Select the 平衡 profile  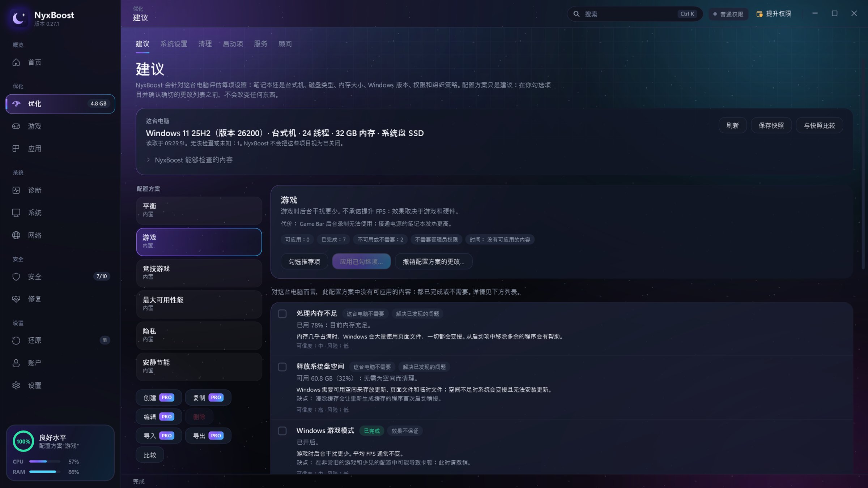(199, 210)
